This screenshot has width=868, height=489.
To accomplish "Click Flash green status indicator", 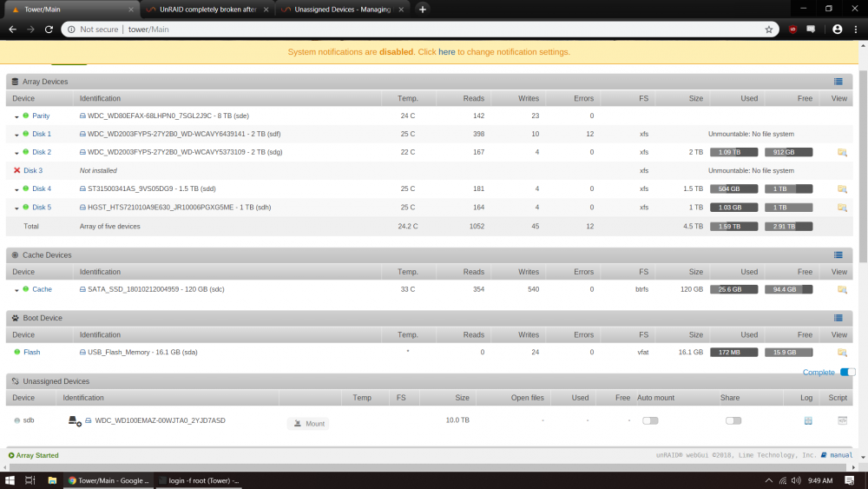I will (x=17, y=353).
